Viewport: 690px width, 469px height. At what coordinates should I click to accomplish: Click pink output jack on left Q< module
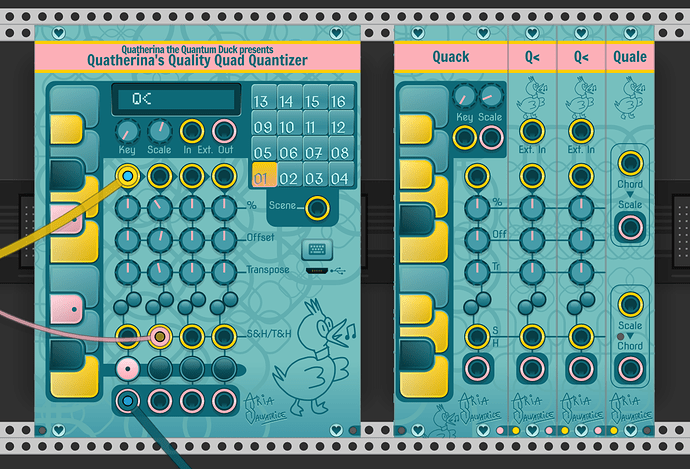(x=532, y=369)
